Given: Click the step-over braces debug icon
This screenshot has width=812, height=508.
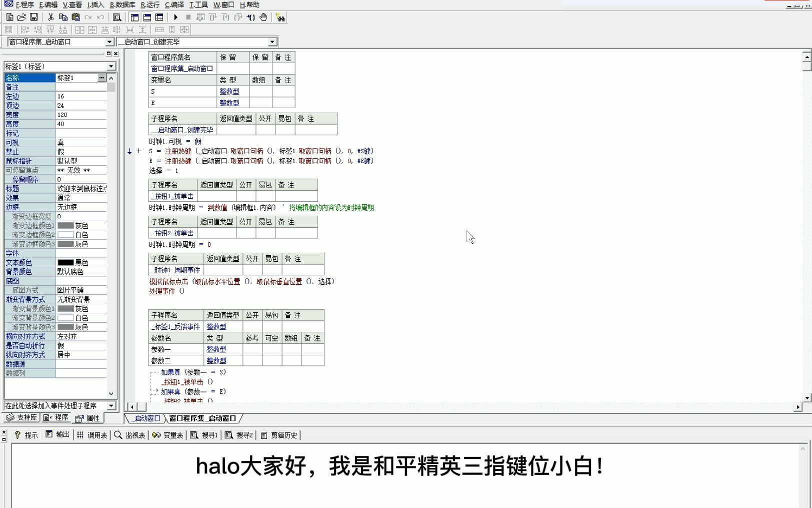Looking at the screenshot, I should click(213, 17).
